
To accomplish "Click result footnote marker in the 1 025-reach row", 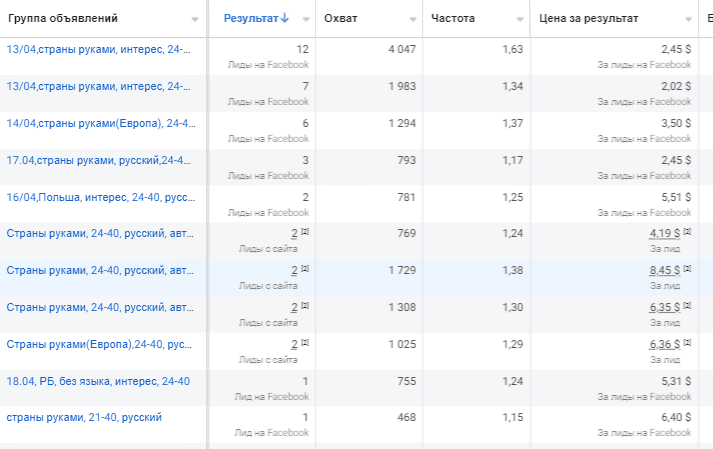I will point(305,342).
